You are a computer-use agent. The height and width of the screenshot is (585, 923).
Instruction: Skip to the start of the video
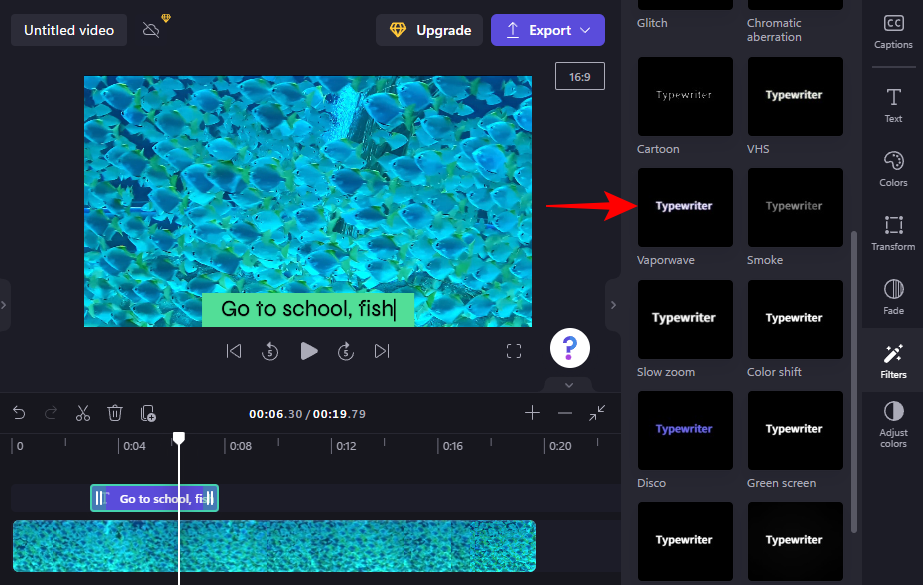coord(234,351)
